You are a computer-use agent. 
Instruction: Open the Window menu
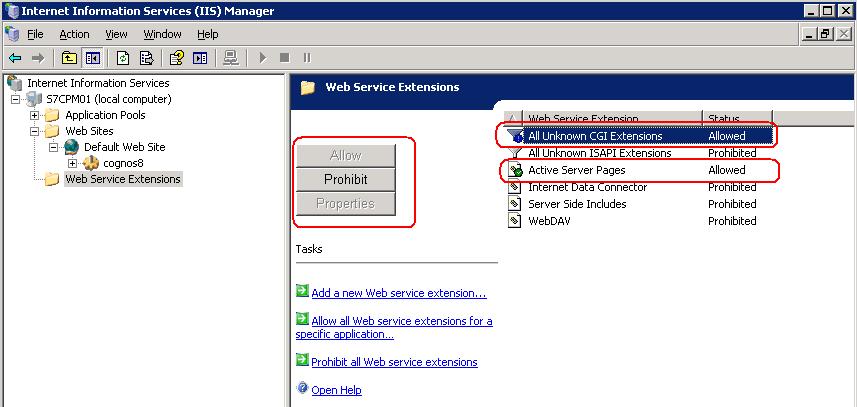[x=162, y=34]
